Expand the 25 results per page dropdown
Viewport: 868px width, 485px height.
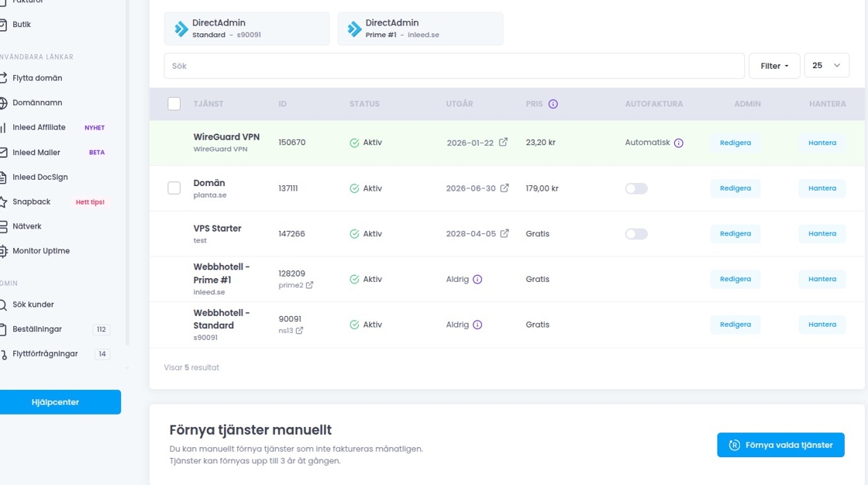826,66
